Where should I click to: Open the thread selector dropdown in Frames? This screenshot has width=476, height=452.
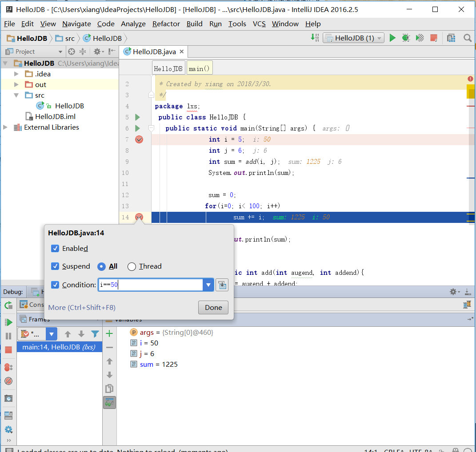(51, 334)
